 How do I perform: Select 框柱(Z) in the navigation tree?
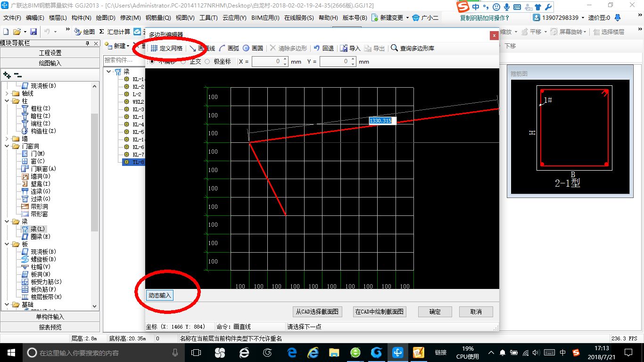pyautogui.click(x=37, y=108)
